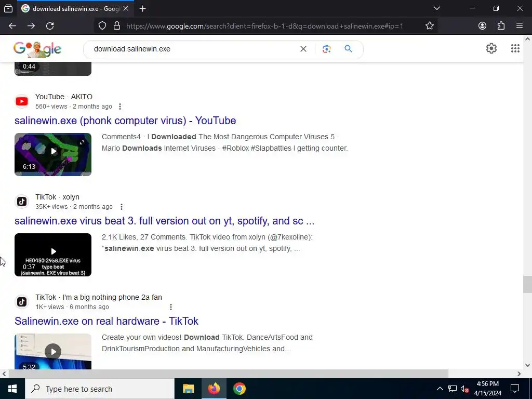Open 'salinewin.exe (phonk computer virus) - YouTube' link

125,121
